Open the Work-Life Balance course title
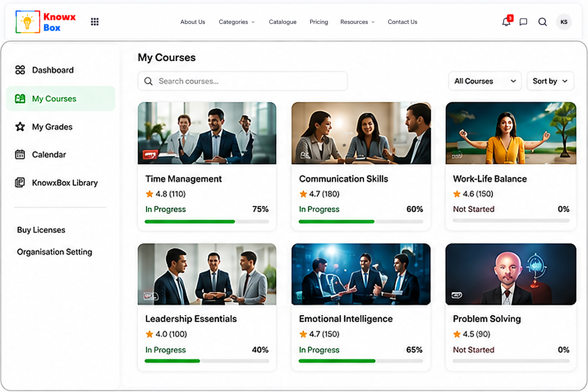 pyautogui.click(x=490, y=179)
